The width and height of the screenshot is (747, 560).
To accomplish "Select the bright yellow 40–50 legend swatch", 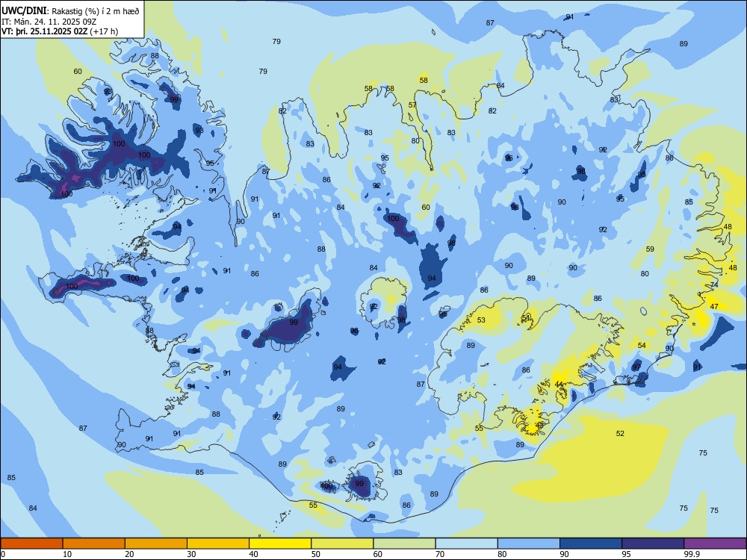I will coord(280,544).
